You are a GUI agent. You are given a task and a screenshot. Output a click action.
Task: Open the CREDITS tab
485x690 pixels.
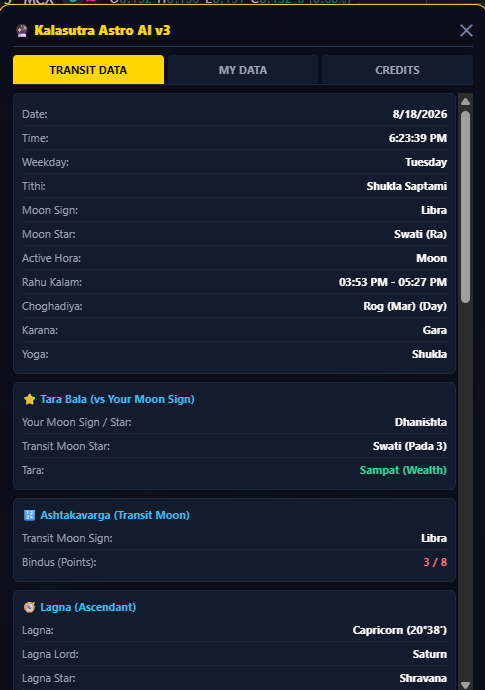point(397,70)
